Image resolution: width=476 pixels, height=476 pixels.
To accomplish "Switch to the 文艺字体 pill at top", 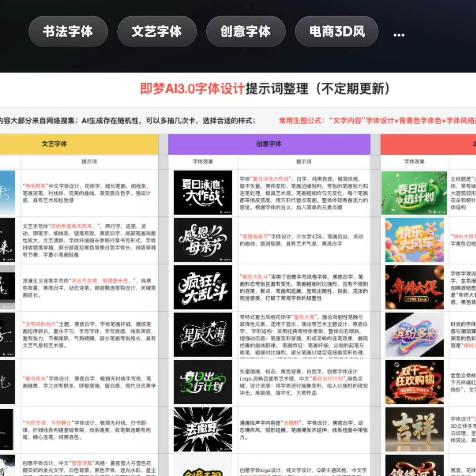I will tap(157, 32).
